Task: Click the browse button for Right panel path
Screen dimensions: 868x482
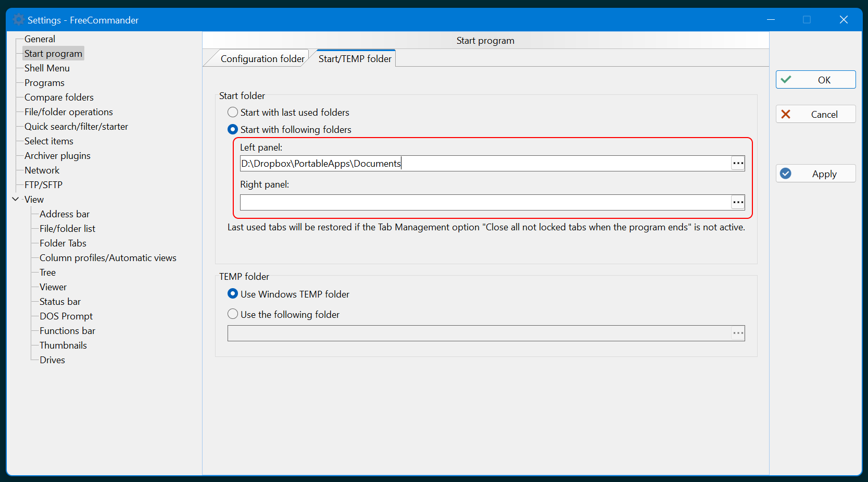Action: [738, 202]
